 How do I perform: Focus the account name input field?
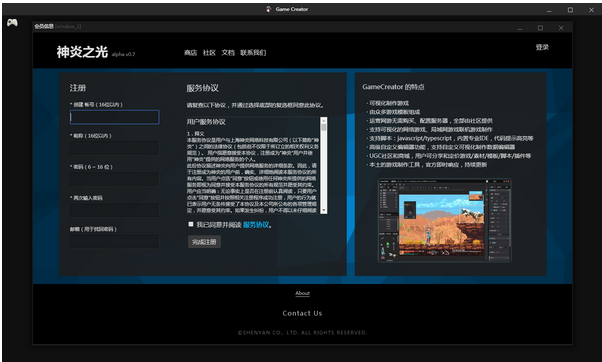tap(114, 117)
